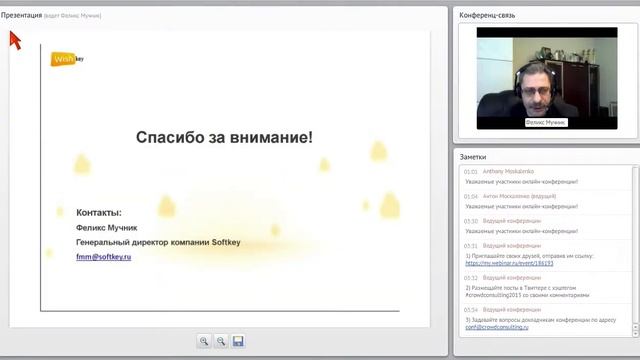The height and width of the screenshot is (360, 640).
Task: Open the webinar.ru event link in notes
Action: 509,263
